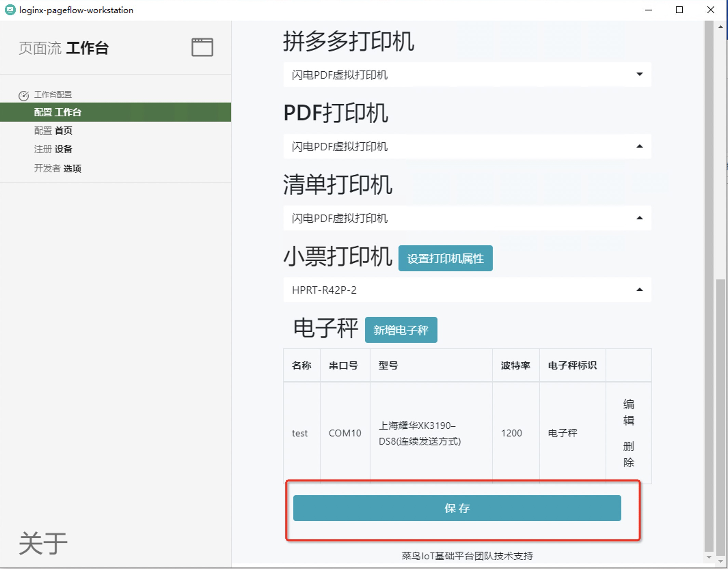Open the 拼多多打印机 printer dropdown
The height and width of the screenshot is (569, 728).
pos(467,74)
